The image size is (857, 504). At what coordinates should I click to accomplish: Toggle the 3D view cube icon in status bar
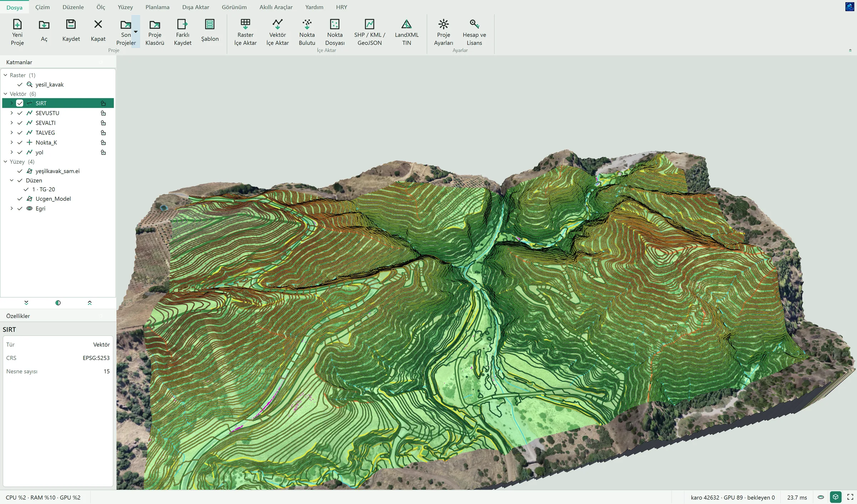pos(836,497)
